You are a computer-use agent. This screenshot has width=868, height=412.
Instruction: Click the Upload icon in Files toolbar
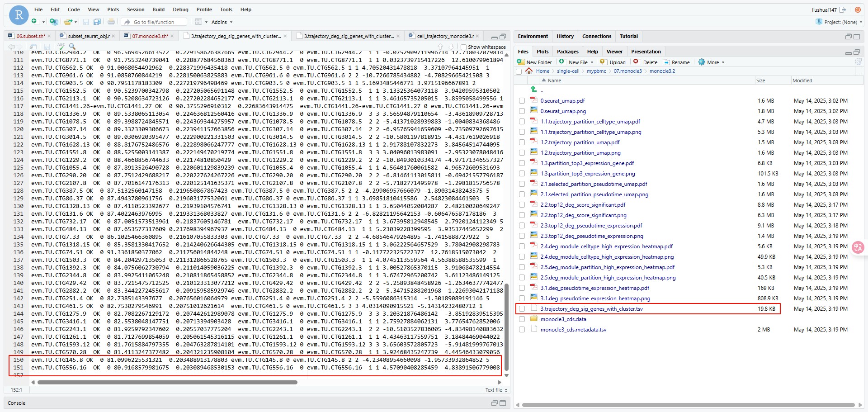(603, 62)
